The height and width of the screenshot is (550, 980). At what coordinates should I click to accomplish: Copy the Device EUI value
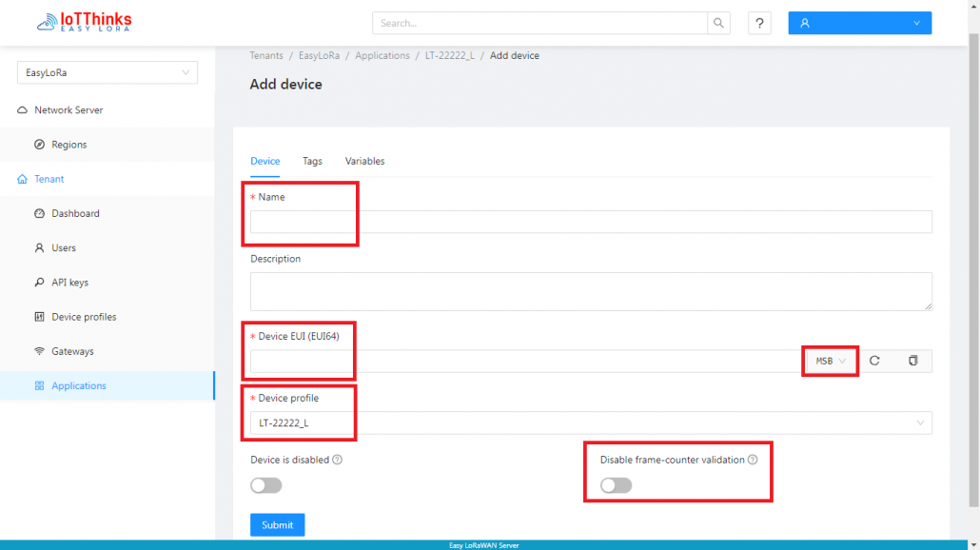click(912, 361)
